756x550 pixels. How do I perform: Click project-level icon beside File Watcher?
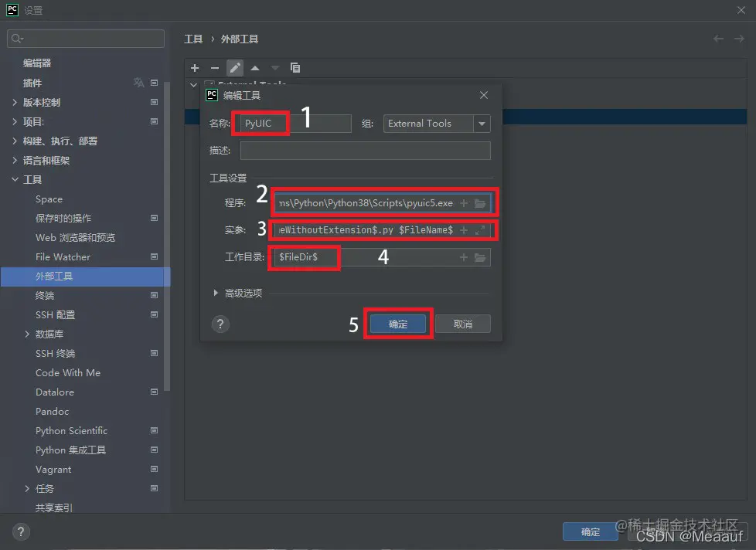[x=155, y=256]
